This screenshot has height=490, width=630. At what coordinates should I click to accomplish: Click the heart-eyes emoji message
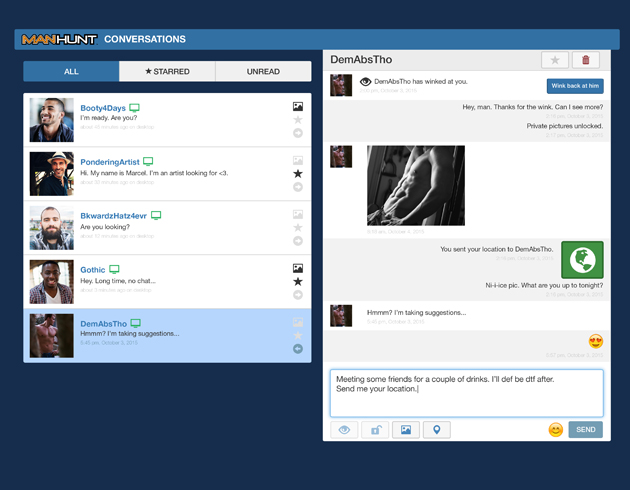click(x=596, y=341)
